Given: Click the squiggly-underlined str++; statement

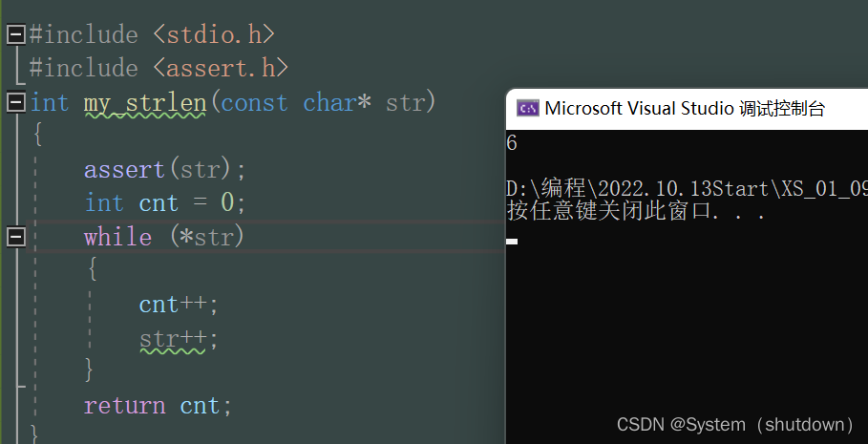Looking at the screenshot, I should (x=179, y=338).
